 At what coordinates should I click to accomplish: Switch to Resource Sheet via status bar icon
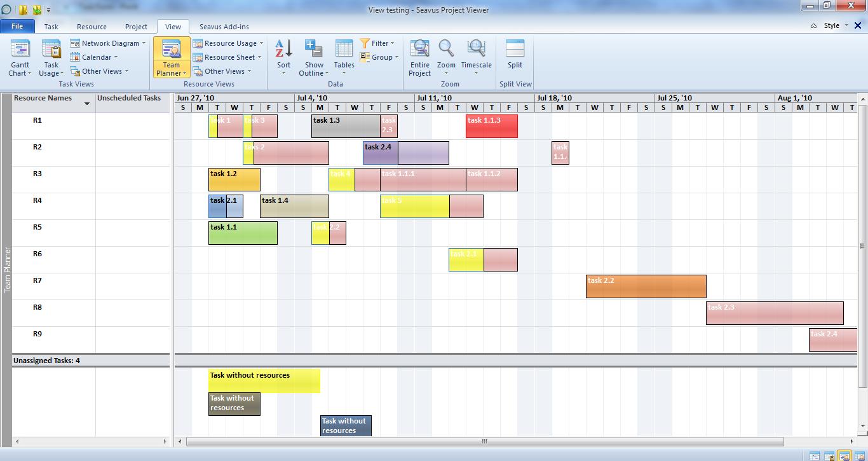click(x=859, y=456)
